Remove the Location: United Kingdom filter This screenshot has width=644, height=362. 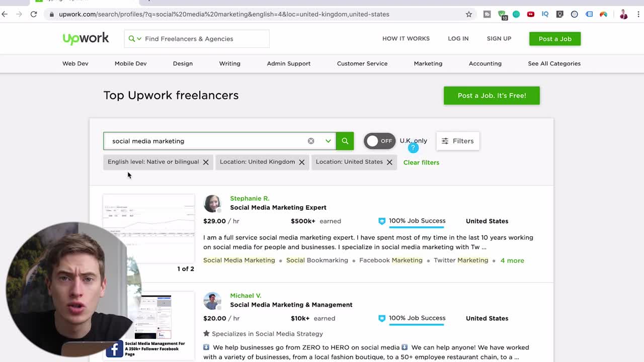tap(302, 162)
